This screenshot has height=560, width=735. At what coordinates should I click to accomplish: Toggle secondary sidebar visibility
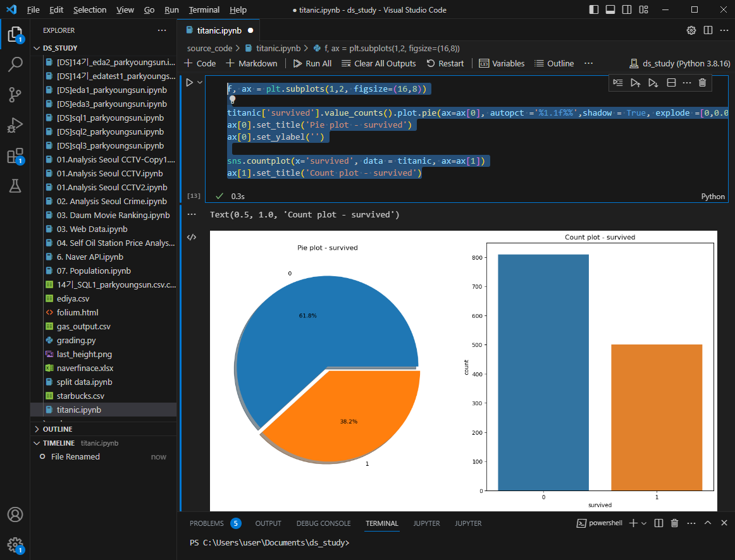pyautogui.click(x=627, y=10)
